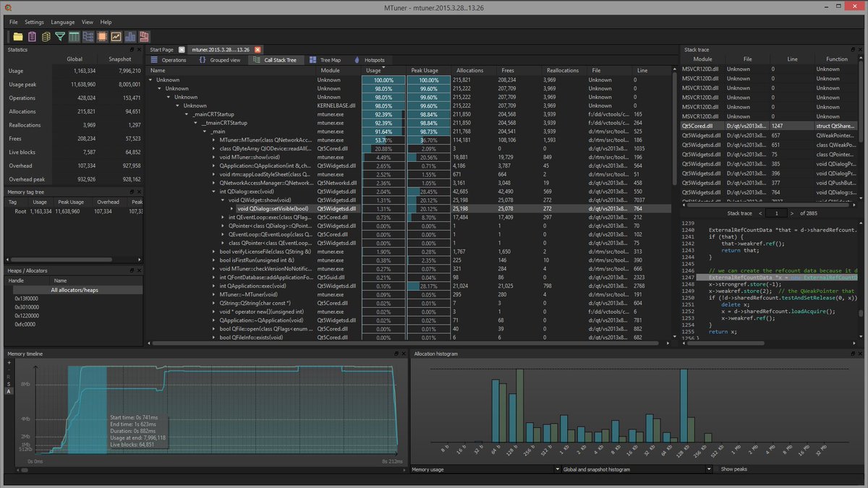This screenshot has width=868, height=488.
Task: Click the yellow database stack toolbar icon
Action: (x=46, y=37)
